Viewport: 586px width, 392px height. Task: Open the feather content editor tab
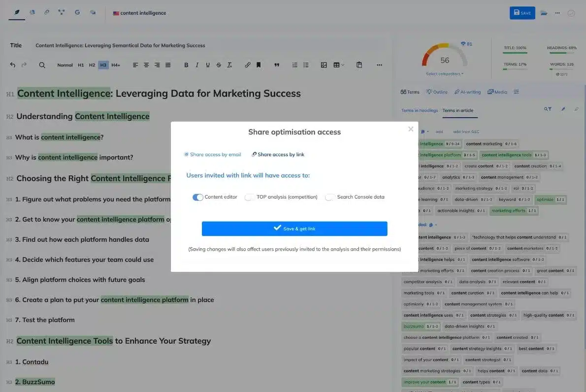pos(17,12)
